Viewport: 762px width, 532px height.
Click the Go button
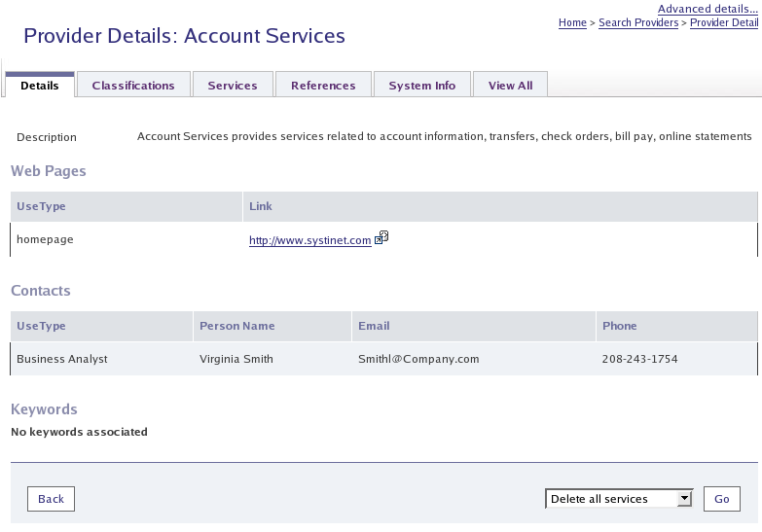click(x=722, y=499)
